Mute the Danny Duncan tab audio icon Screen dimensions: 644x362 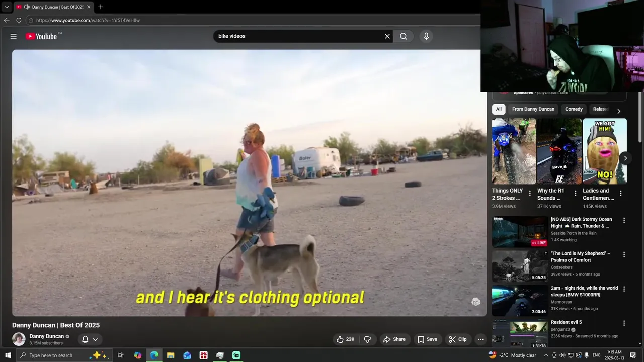(26, 7)
